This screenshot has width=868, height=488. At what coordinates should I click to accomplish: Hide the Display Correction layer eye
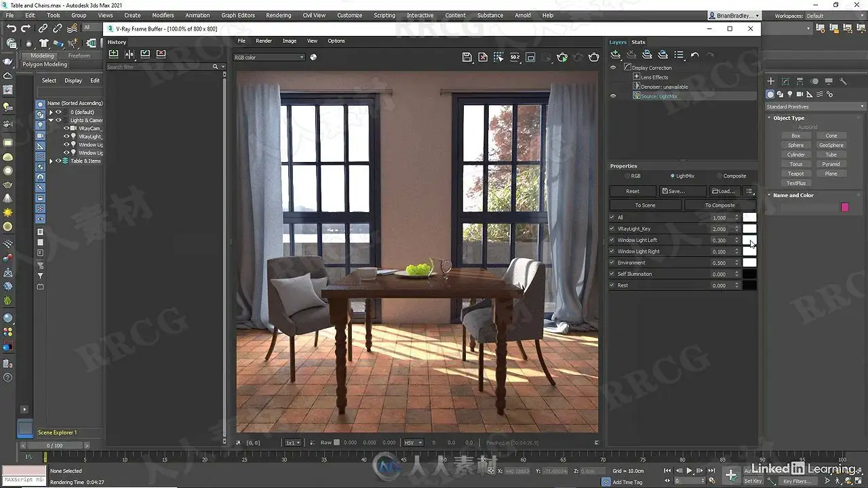(x=613, y=68)
